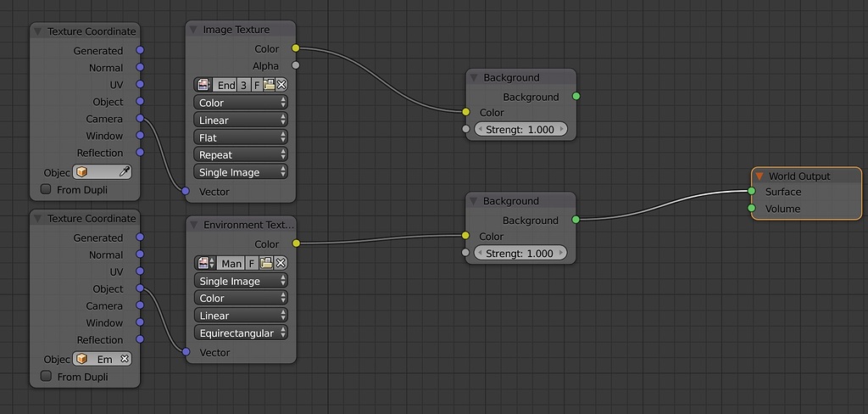Click the user count 3 in Image Texture
The height and width of the screenshot is (414, 868).
(243, 85)
